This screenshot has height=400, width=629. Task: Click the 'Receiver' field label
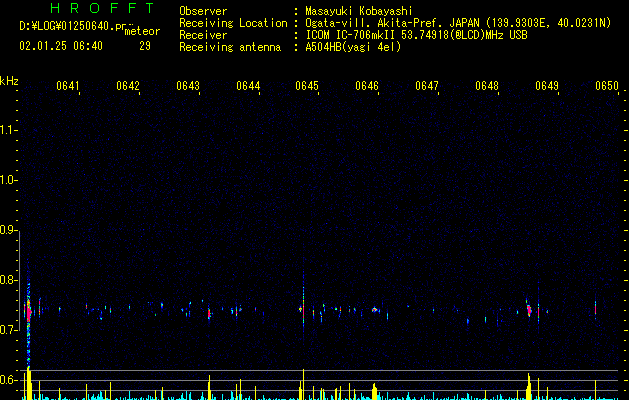(x=203, y=35)
